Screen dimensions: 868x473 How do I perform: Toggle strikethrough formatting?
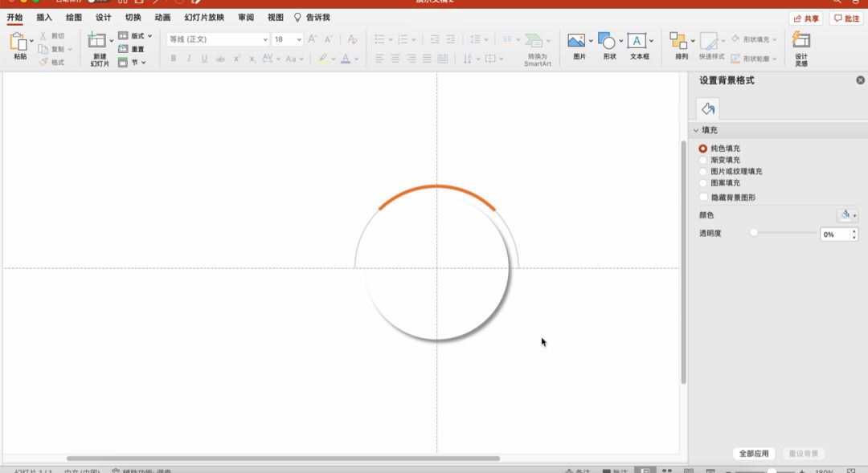point(220,58)
